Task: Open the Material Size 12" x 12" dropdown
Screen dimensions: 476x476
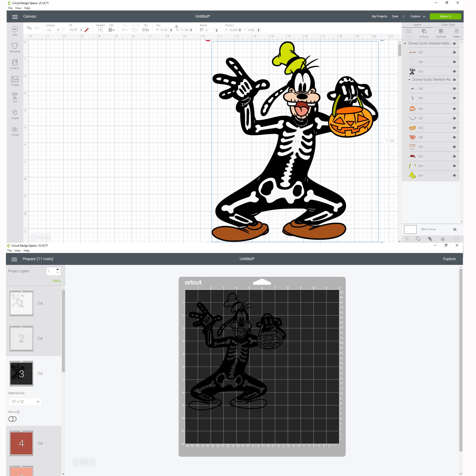Action: click(25, 402)
